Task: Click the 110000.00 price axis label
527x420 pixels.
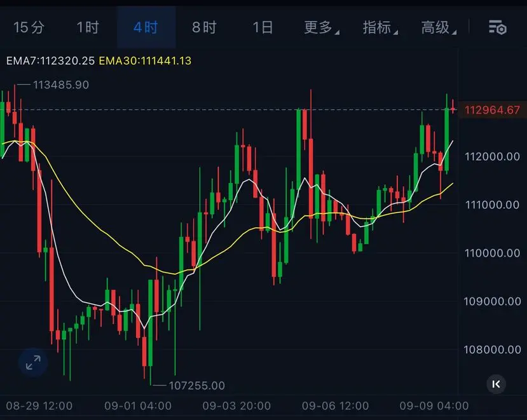Action: 492,253
